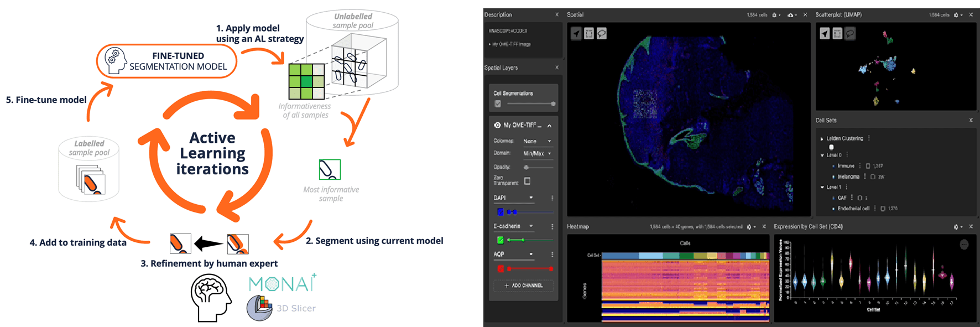The height and width of the screenshot is (327, 980).
Task: Select the pointer tool in the Scatterplot view
Action: (x=825, y=34)
